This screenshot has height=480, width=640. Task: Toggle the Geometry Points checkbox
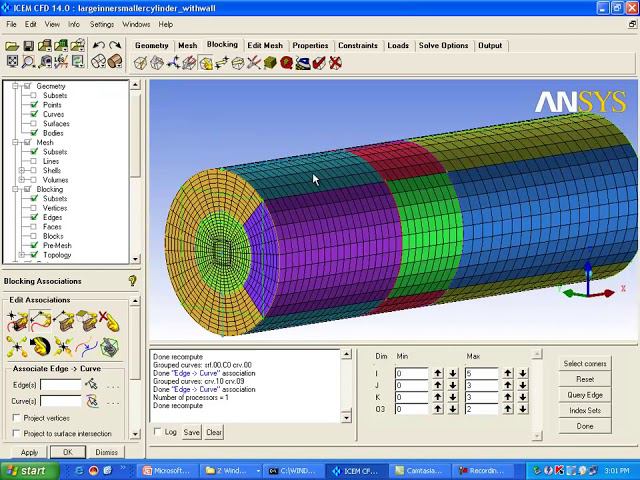point(34,105)
